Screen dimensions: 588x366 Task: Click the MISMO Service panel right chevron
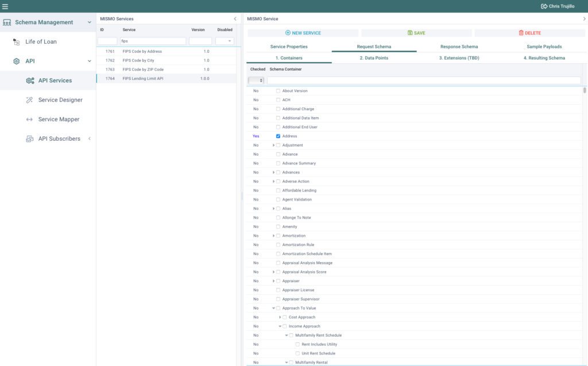point(584,19)
